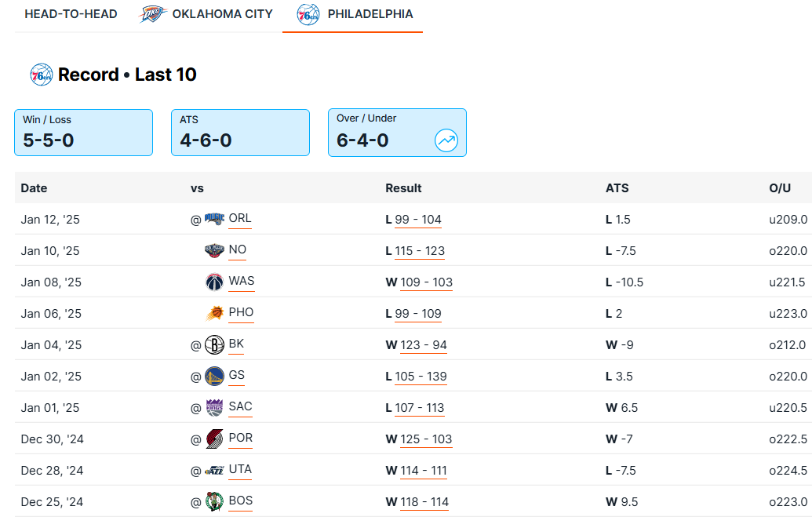Open the 107 - 113 score link
Viewport: 812px width, 517px height.
pos(420,408)
